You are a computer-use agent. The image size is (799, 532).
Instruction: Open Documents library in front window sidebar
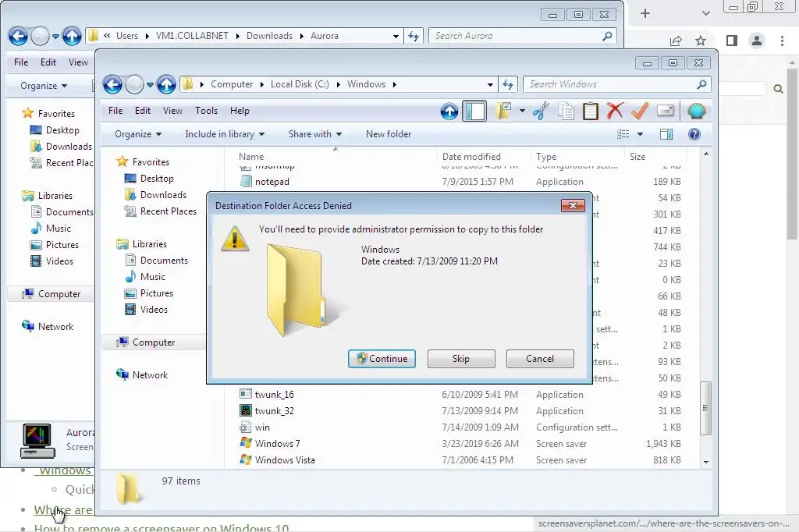164,261
